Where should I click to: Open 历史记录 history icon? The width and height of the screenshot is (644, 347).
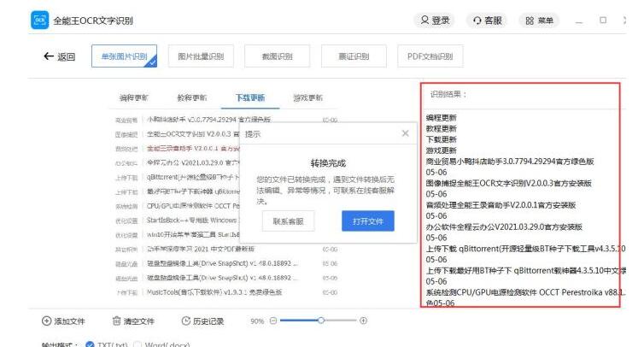coord(186,321)
